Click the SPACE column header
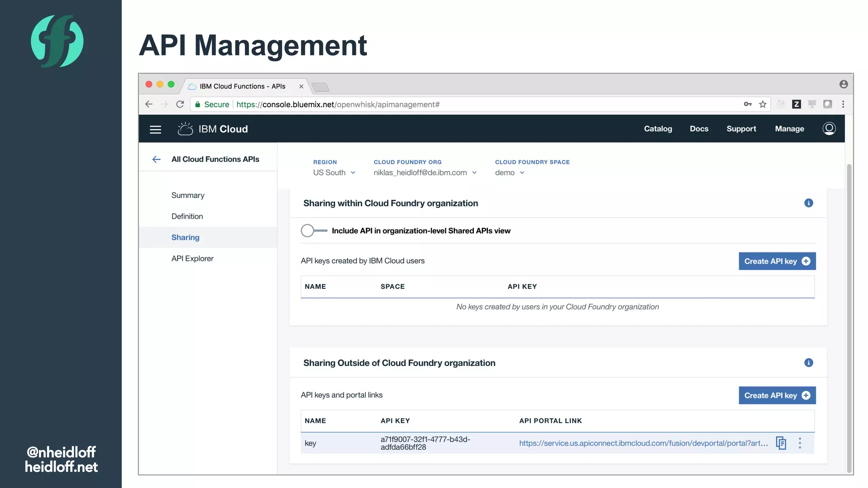Viewport: 868px width, 488px height. coord(392,287)
